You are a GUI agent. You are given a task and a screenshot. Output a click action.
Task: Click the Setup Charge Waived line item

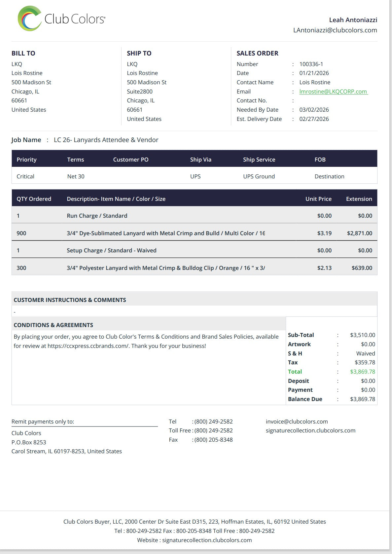(x=111, y=250)
